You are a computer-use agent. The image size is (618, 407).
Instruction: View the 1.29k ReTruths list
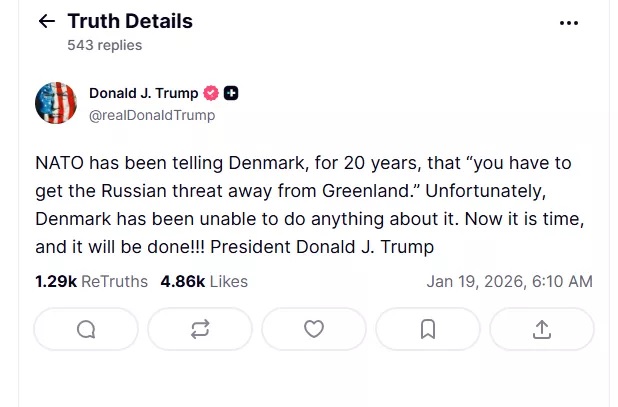point(91,282)
